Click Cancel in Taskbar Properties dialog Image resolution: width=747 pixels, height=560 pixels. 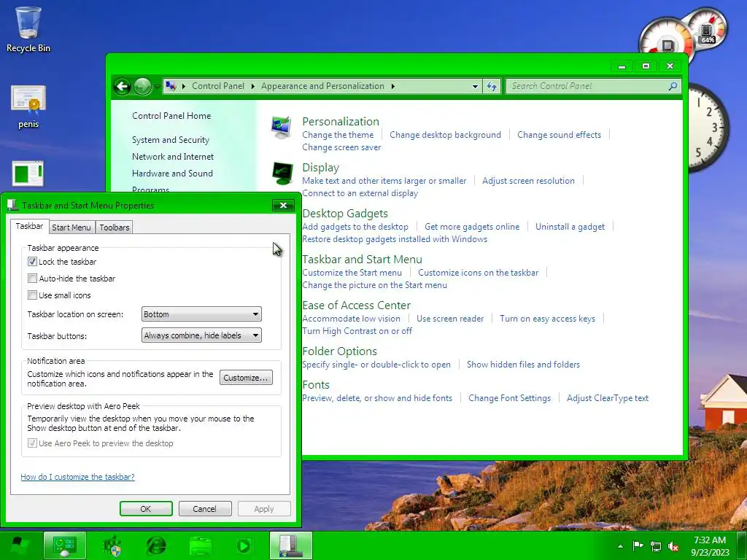204,508
